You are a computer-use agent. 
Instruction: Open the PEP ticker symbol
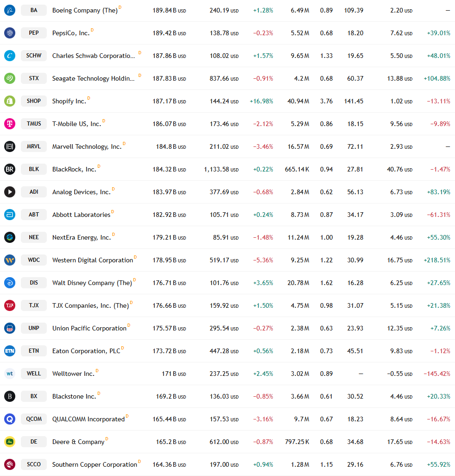point(34,33)
